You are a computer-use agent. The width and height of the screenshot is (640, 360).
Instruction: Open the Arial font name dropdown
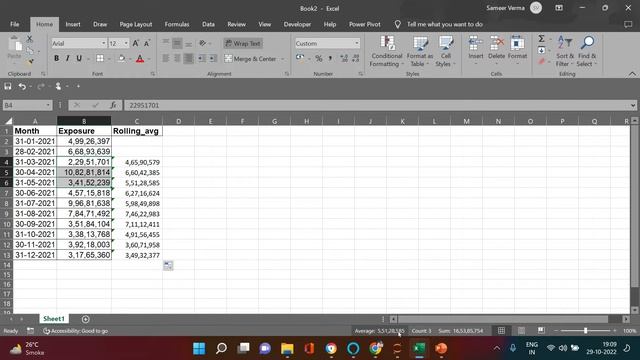coord(103,43)
